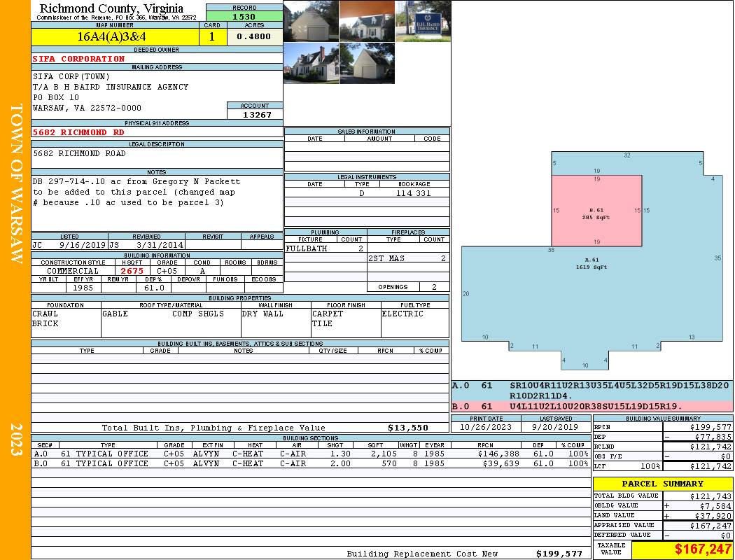The height and width of the screenshot is (560, 735).
Task: Open the B.H. Baird Insurance sign photo
Action: point(423,21)
